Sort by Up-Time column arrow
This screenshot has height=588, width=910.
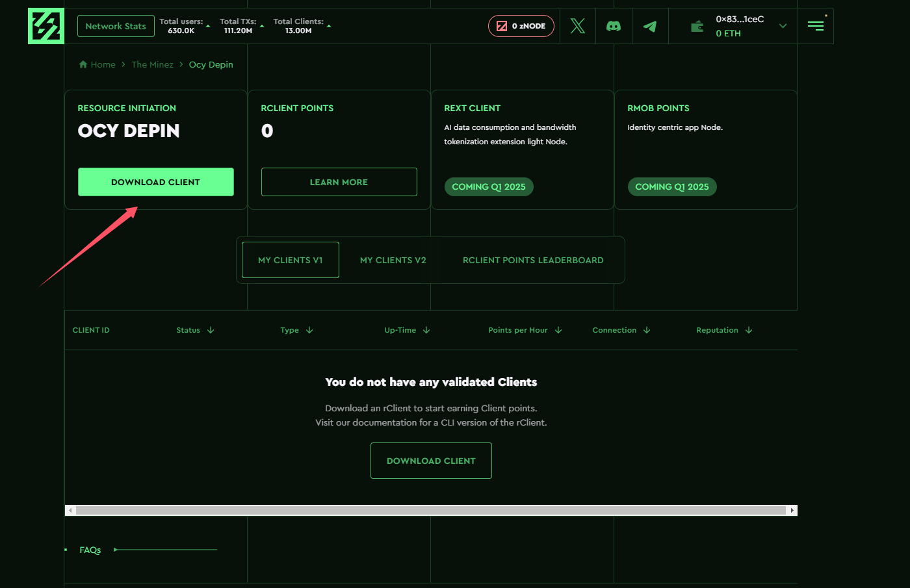(426, 330)
